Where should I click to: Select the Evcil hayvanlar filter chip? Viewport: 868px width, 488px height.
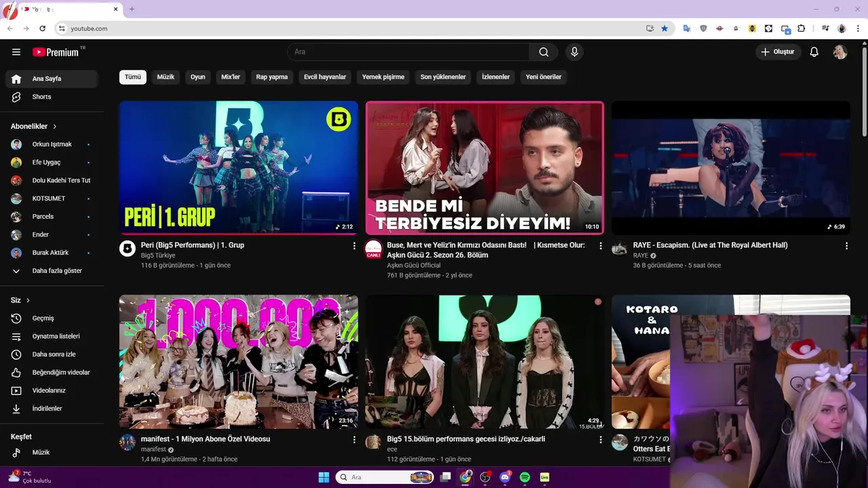point(325,77)
